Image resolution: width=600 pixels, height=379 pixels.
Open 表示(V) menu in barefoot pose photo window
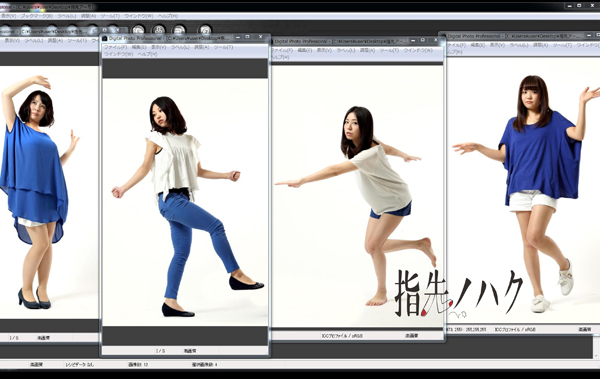(324, 50)
